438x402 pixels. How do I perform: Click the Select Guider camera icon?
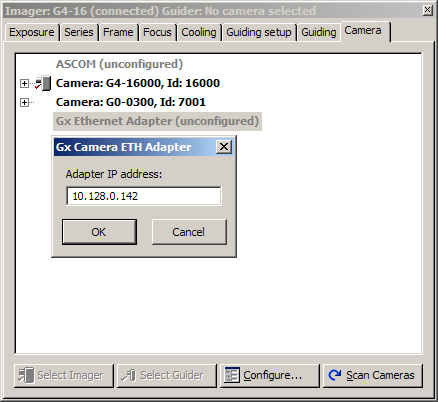[129, 375]
